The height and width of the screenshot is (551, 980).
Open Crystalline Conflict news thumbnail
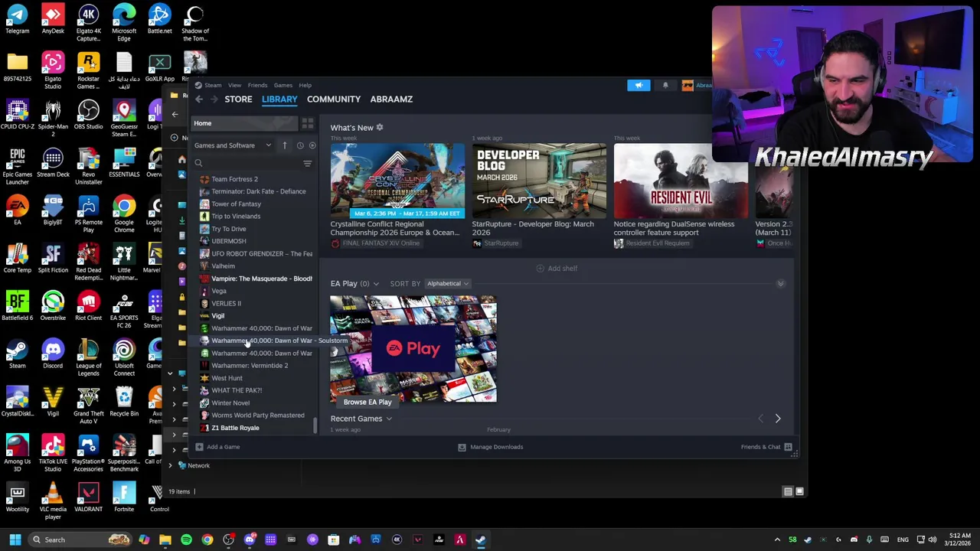pos(397,181)
